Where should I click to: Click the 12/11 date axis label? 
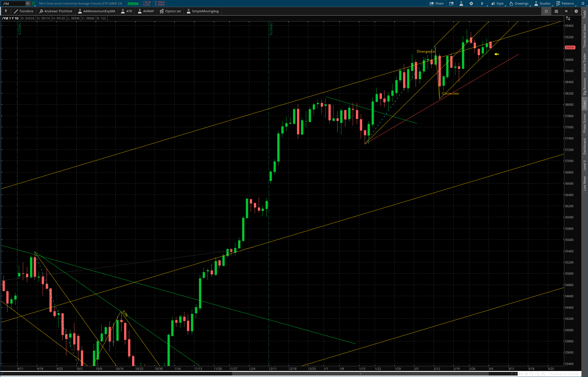tap(272, 369)
